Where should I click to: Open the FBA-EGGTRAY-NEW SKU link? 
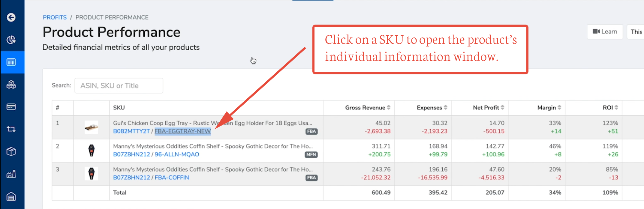[x=182, y=131]
